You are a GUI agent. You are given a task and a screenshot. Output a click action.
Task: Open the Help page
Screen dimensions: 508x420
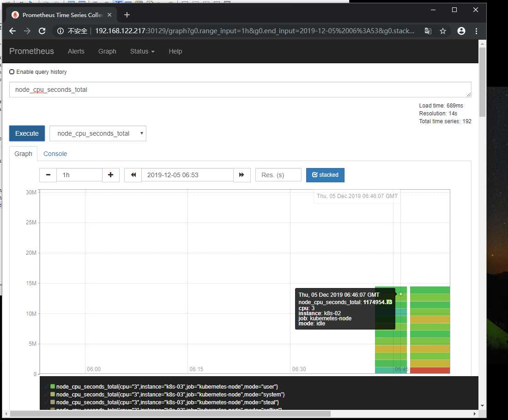point(175,51)
